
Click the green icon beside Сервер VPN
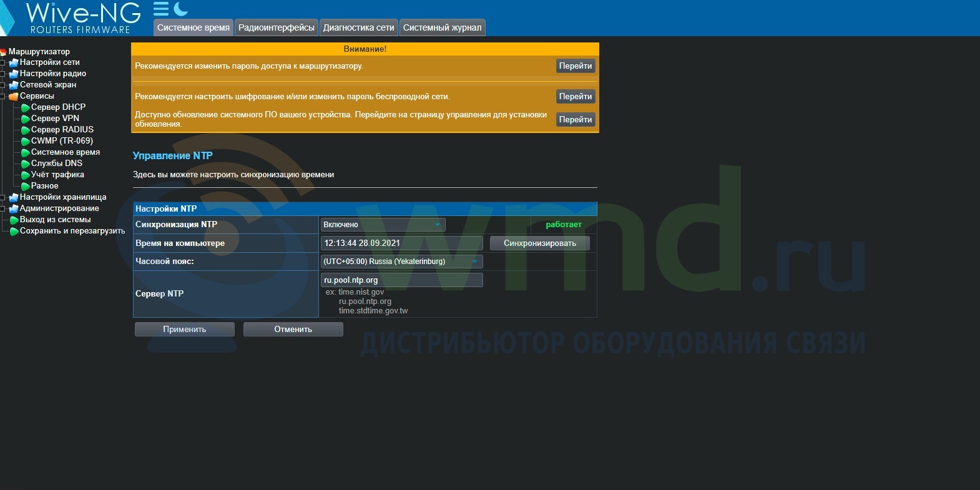(26, 119)
